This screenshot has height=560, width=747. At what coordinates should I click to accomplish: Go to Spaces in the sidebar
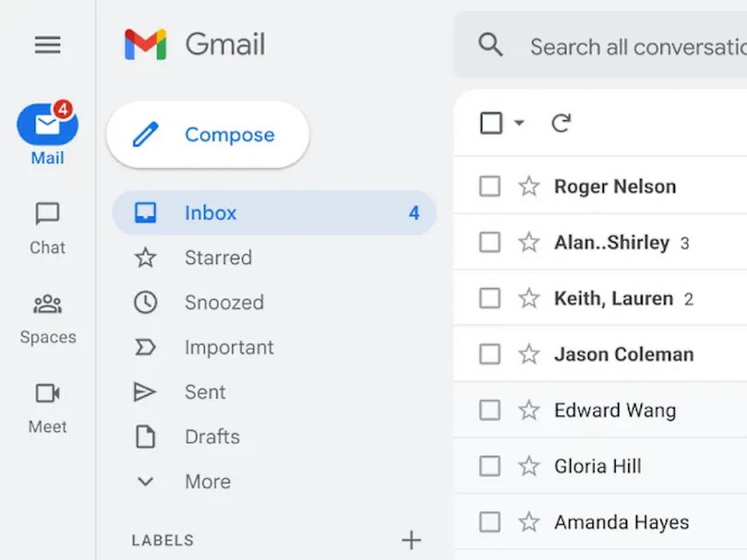point(47,304)
